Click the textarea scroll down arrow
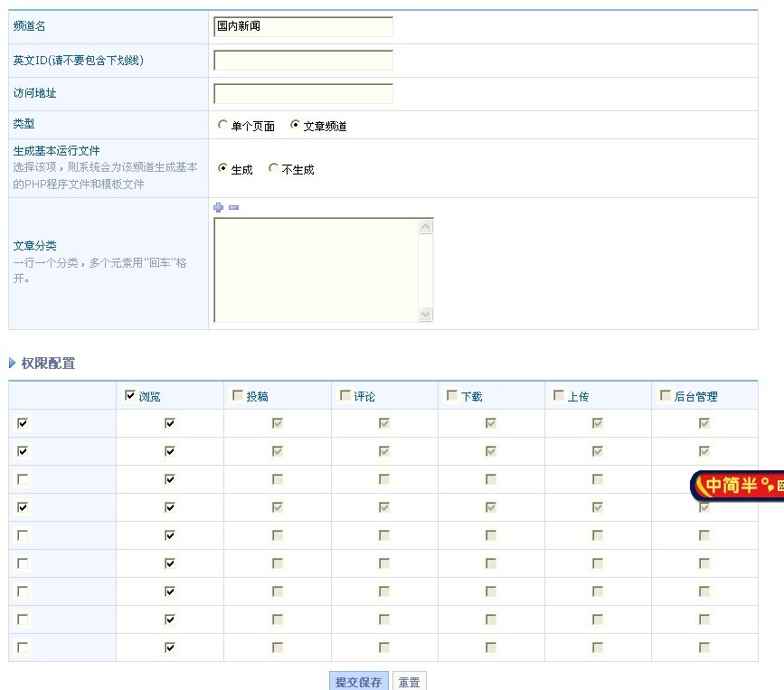The width and height of the screenshot is (784, 690). point(426,314)
